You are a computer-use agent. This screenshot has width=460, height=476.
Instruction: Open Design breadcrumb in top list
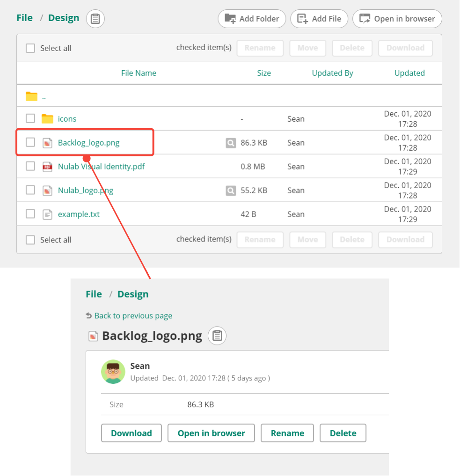[64, 18]
